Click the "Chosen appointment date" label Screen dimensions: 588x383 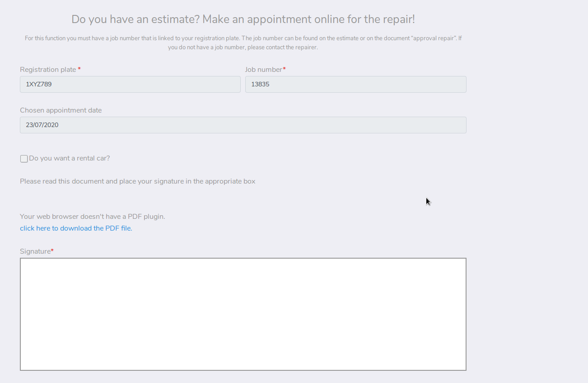(x=61, y=110)
